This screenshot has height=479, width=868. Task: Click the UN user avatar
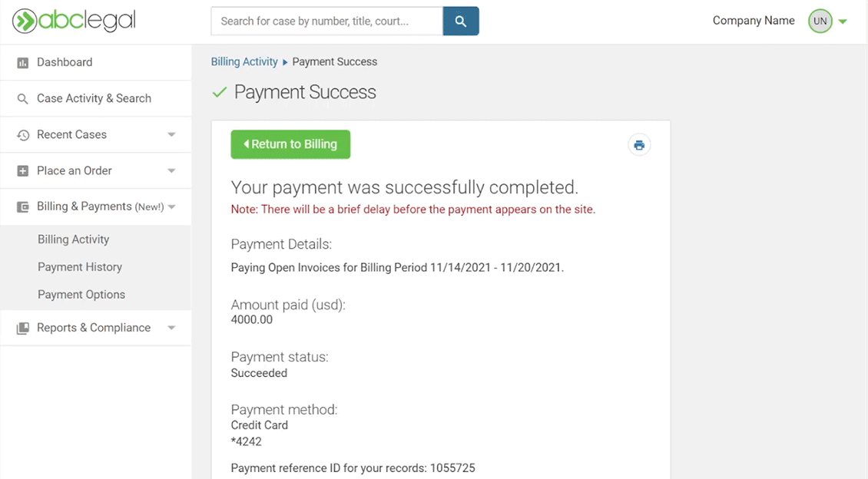coord(820,21)
